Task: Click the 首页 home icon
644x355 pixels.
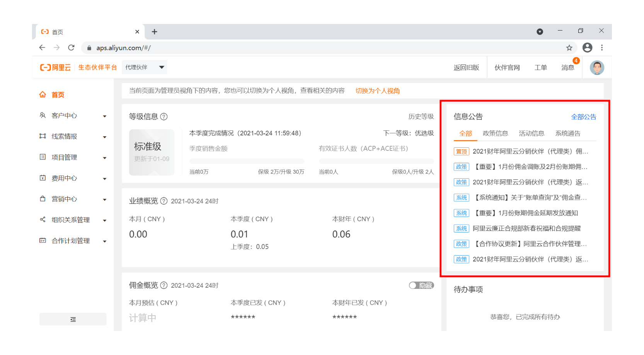Action: [42, 94]
